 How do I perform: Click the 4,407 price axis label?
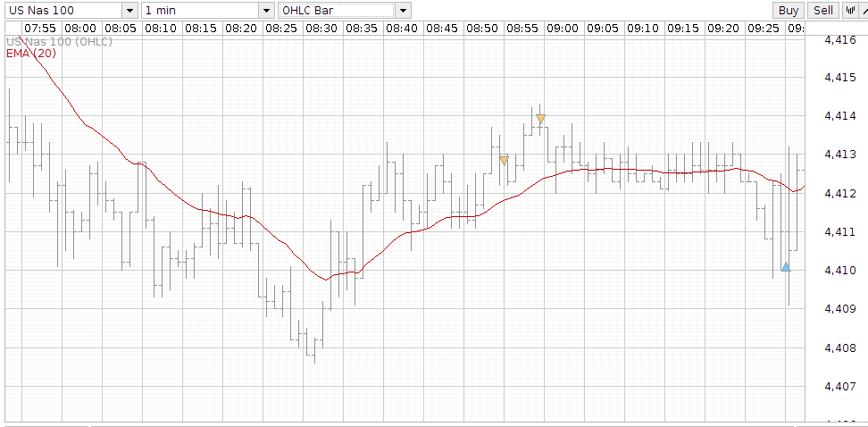pos(839,386)
